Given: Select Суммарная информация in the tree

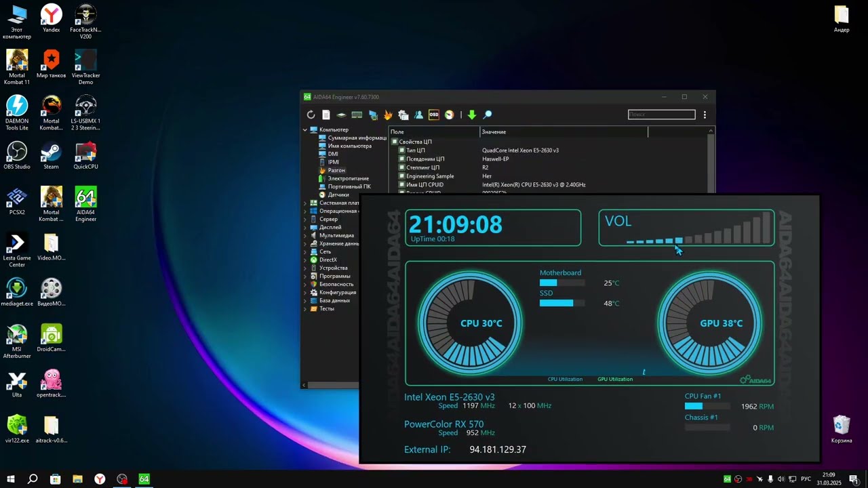Looking at the screenshot, I should pyautogui.click(x=352, y=138).
